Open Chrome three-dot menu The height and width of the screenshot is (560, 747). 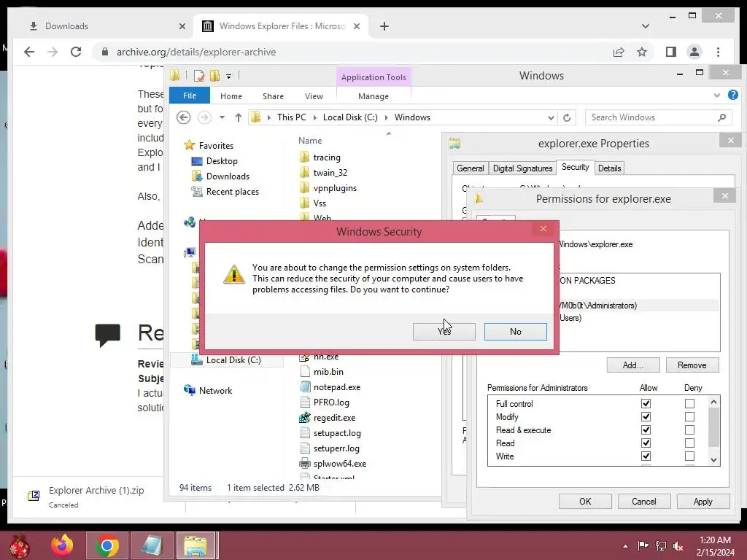point(718,52)
